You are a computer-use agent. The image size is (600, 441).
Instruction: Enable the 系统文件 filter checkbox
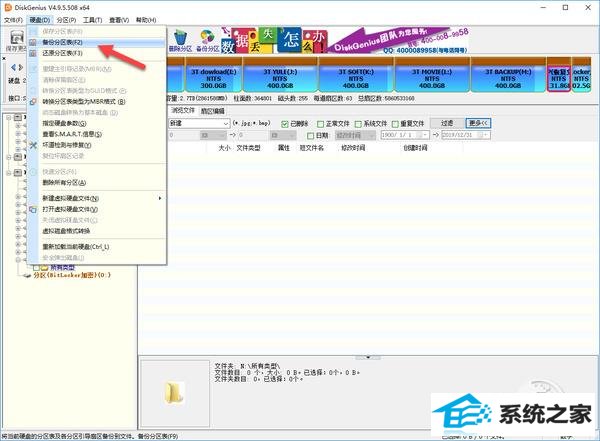point(358,124)
